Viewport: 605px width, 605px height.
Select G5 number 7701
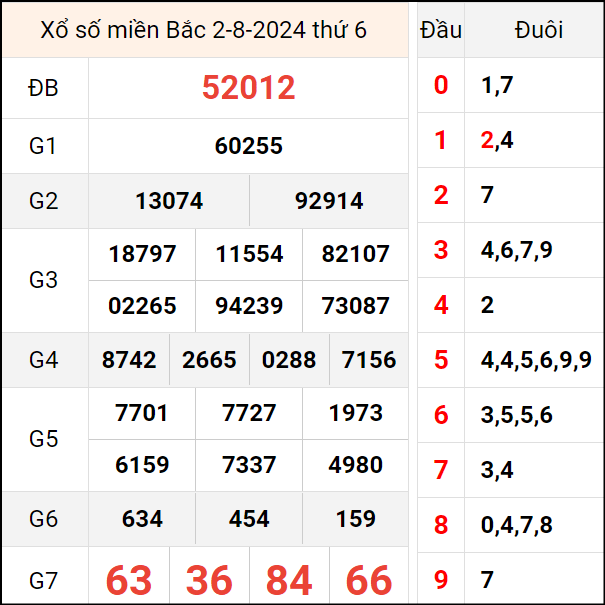pyautogui.click(x=142, y=413)
